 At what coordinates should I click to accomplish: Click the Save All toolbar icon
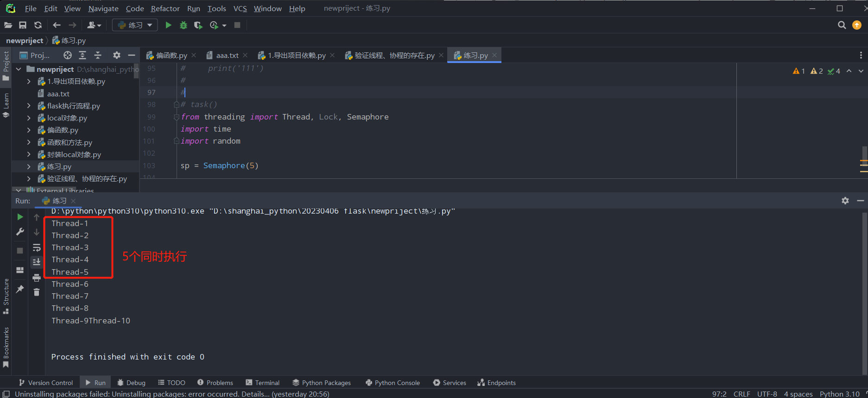tap(23, 25)
